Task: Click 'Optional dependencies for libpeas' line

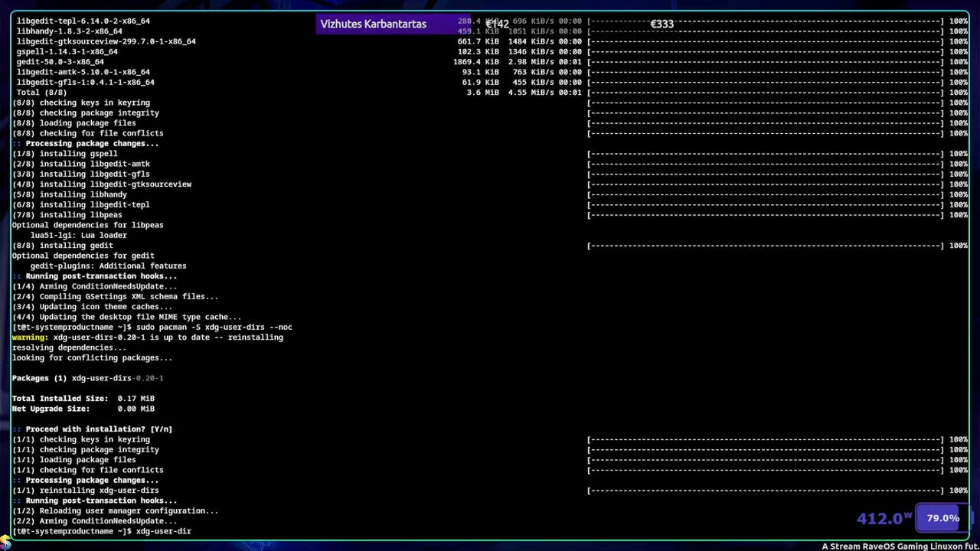Action: pyautogui.click(x=88, y=225)
